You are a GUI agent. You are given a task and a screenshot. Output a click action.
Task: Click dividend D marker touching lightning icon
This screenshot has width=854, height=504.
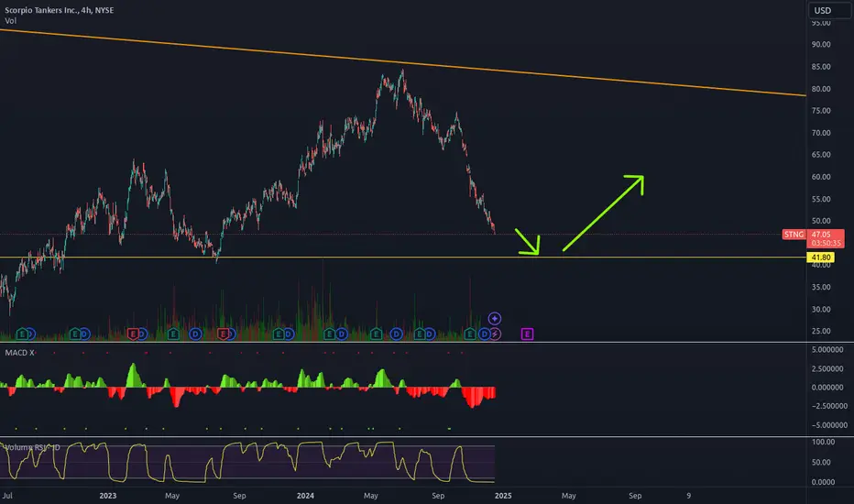(484, 334)
